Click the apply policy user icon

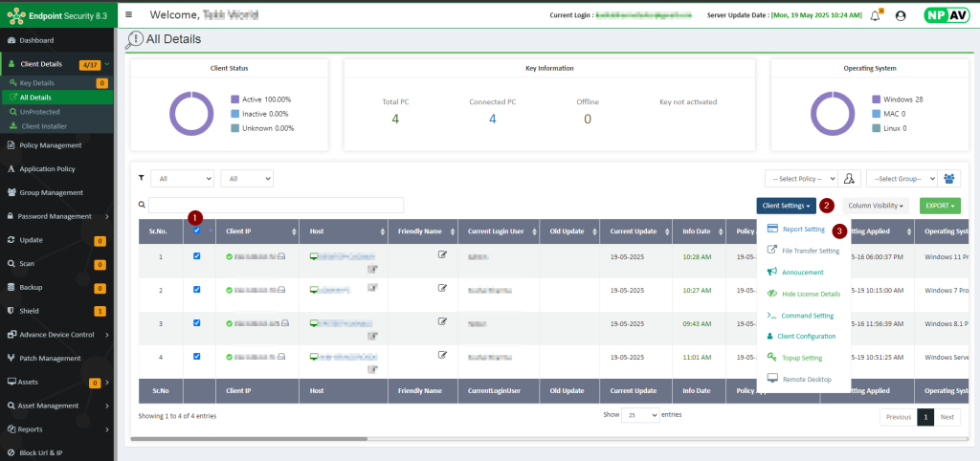click(849, 178)
